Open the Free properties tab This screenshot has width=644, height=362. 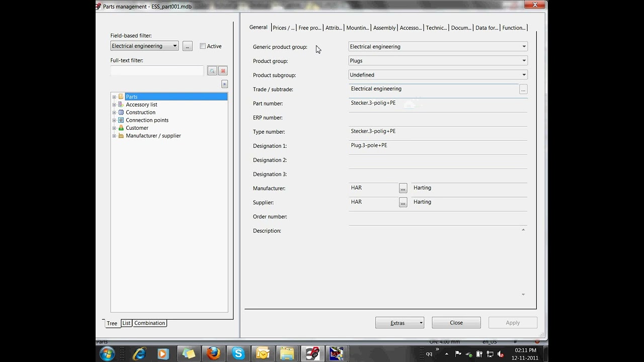[309, 28]
